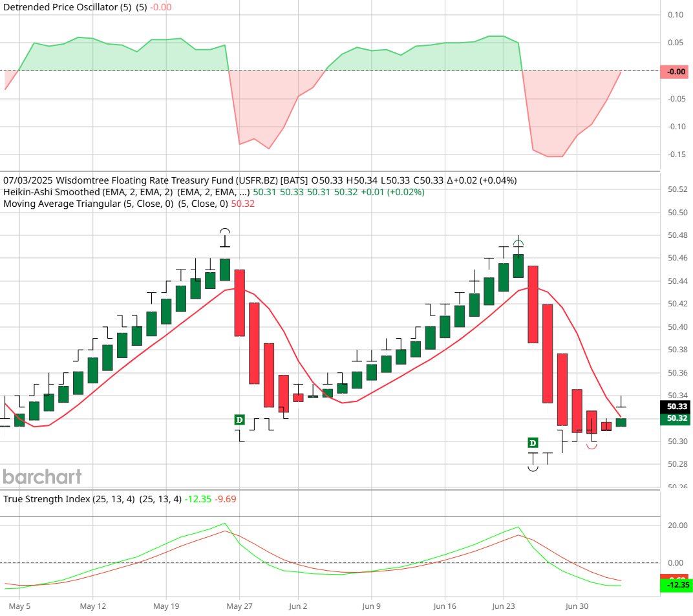Click the 20.00 TSI axis label
The height and width of the screenshot is (616, 693).
tap(677, 526)
